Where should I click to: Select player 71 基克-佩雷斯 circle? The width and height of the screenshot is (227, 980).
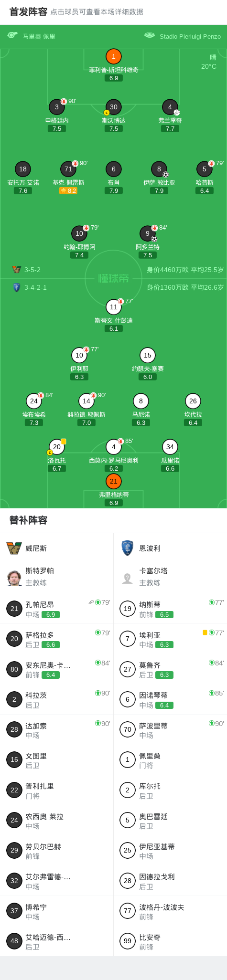68,169
